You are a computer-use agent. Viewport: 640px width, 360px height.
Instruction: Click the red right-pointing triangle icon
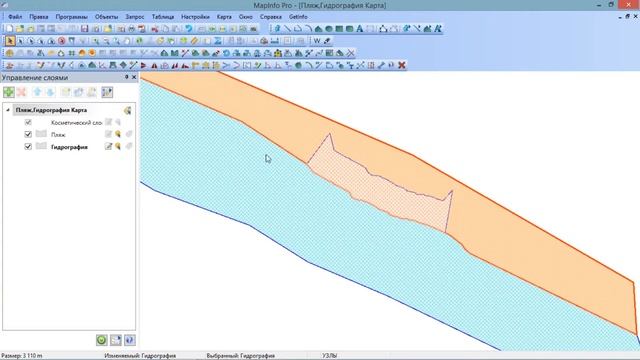point(144,65)
